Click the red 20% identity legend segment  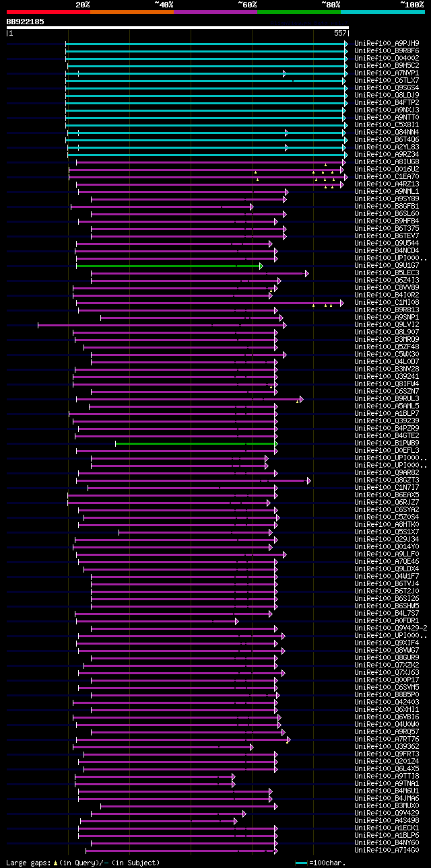[x=48, y=11]
